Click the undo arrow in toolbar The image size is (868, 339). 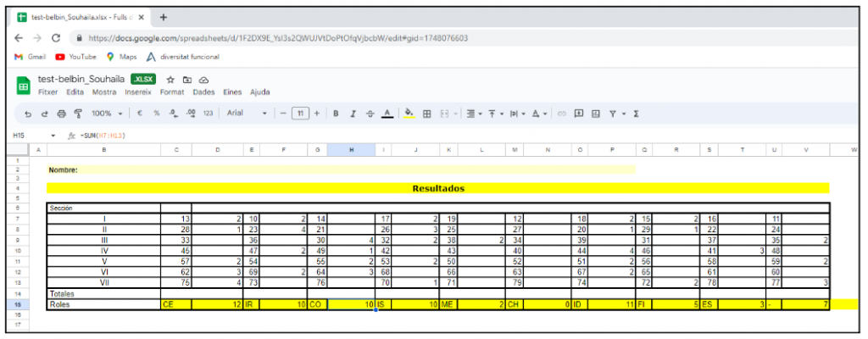tap(29, 114)
